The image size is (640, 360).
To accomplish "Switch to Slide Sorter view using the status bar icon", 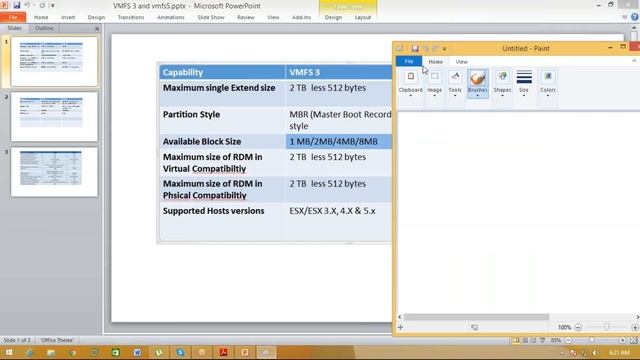I will coord(525,340).
